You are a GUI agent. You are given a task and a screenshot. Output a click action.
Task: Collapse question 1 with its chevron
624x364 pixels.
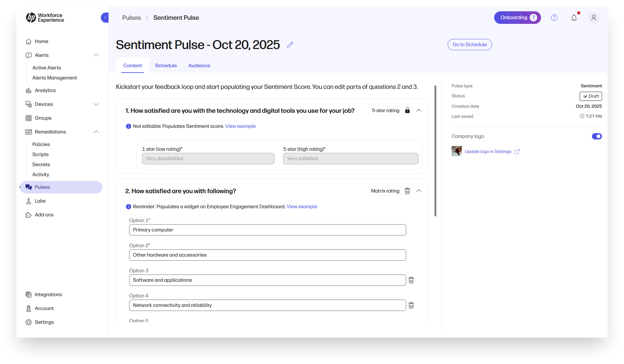pos(419,110)
